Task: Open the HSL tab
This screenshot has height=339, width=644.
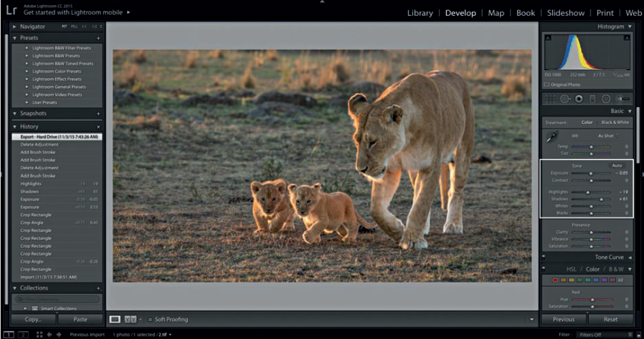Action: point(571,269)
